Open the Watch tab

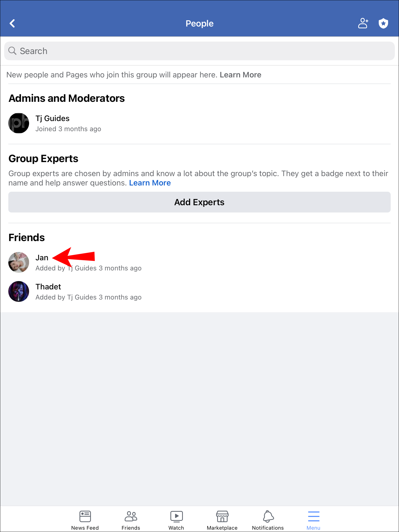click(x=176, y=520)
